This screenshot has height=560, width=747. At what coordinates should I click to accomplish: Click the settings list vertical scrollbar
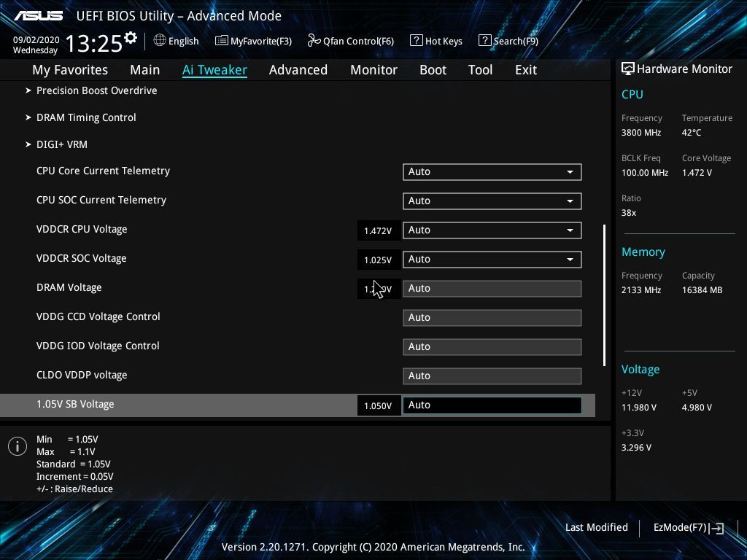click(x=604, y=295)
